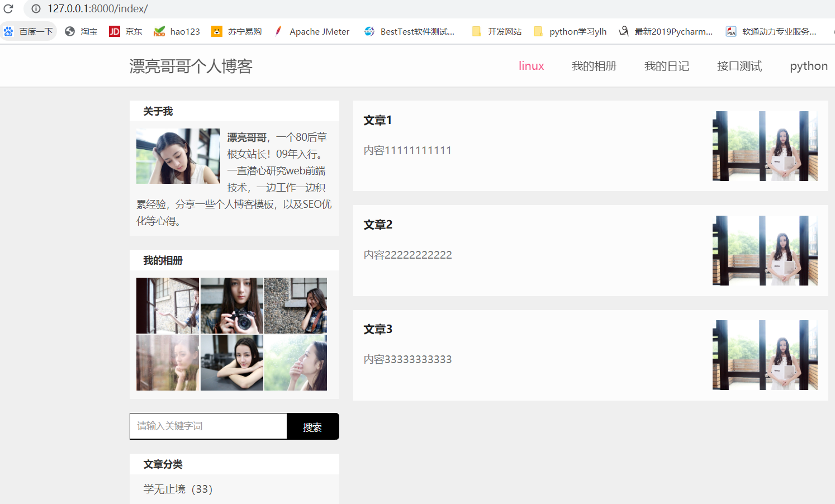Open the 苏宁易购 bookmark
The height and width of the screenshot is (504, 835).
(x=236, y=31)
